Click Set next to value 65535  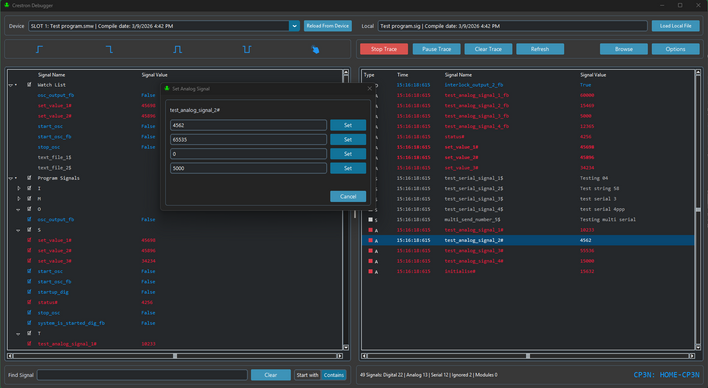348,140
